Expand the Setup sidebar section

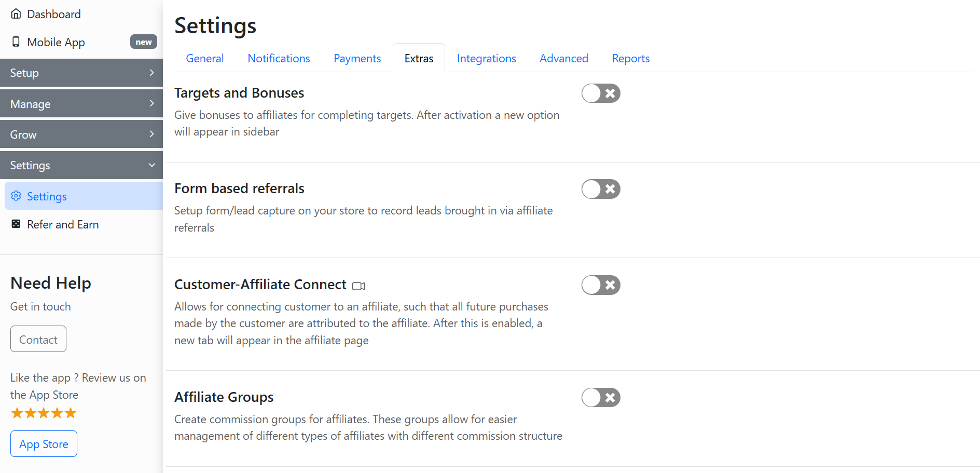(x=81, y=73)
